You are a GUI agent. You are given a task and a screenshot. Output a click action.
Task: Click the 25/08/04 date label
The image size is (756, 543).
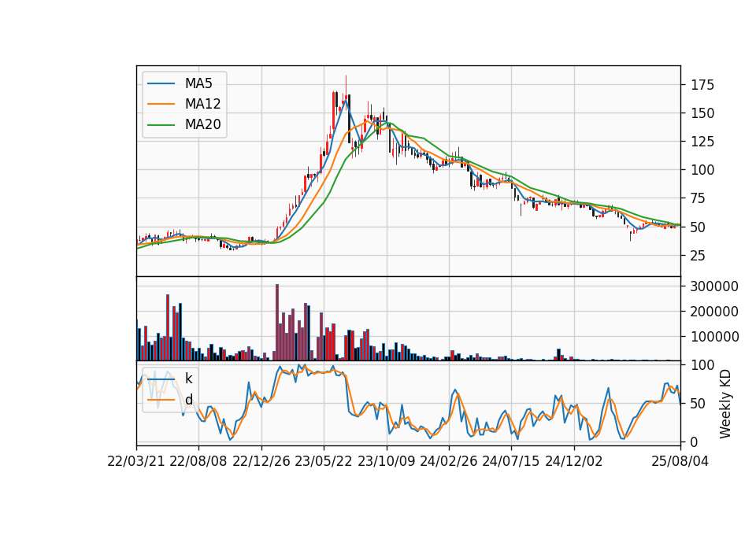[x=680, y=461]
